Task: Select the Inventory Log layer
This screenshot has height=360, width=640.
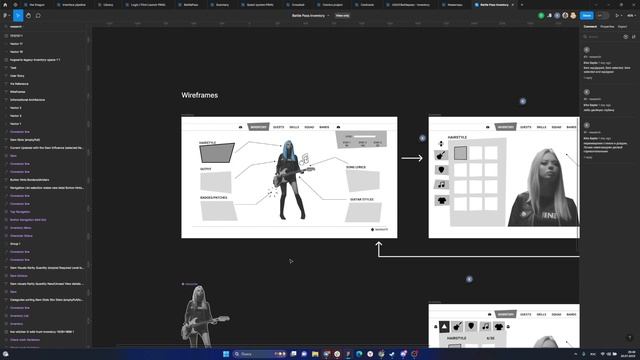Action: pos(19,316)
